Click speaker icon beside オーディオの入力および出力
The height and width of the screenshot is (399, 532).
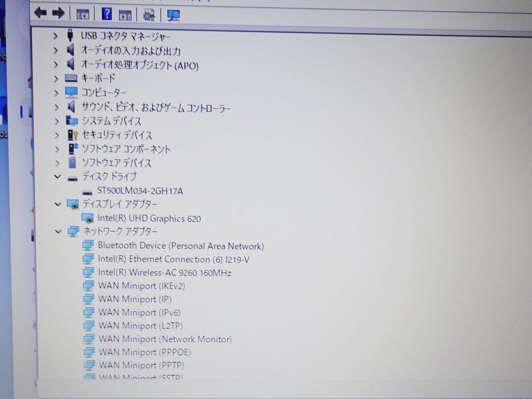click(x=70, y=50)
